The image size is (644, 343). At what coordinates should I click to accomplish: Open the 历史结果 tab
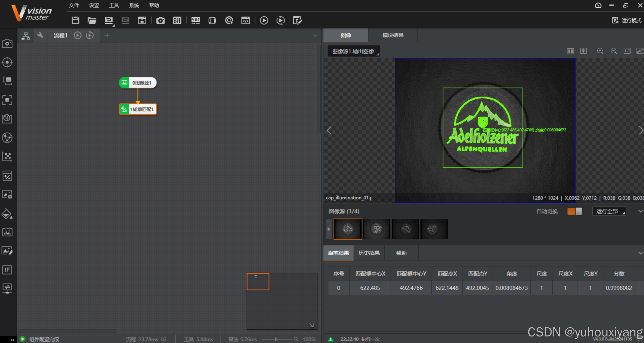coord(369,253)
